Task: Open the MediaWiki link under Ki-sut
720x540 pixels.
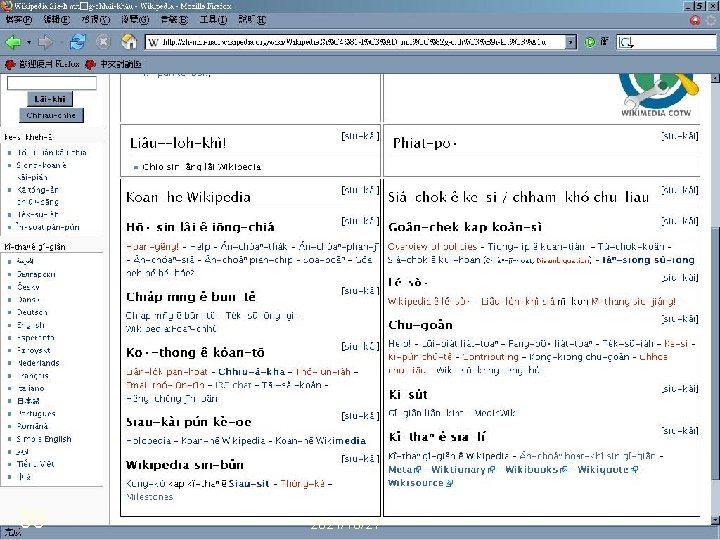Action: pyautogui.click(x=495, y=413)
